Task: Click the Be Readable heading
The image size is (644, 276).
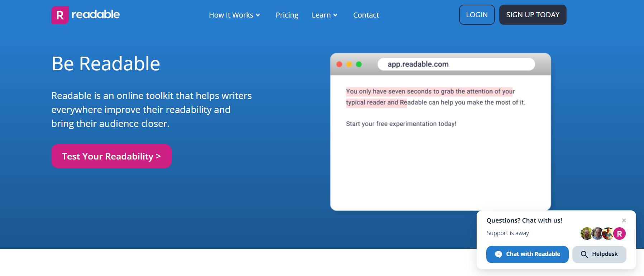Action: 106,64
